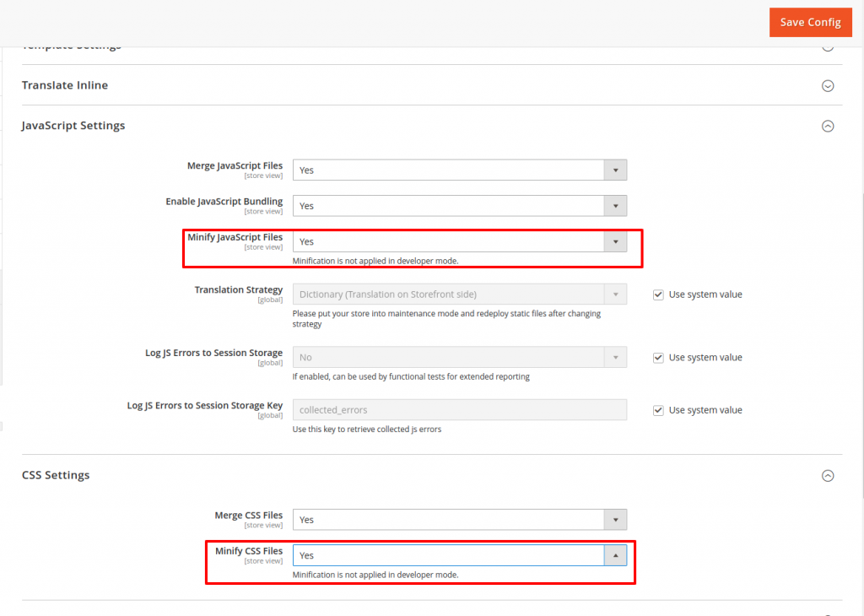Uncheck Use system value for Log JS Errors
This screenshot has height=616, width=864.
pos(659,358)
